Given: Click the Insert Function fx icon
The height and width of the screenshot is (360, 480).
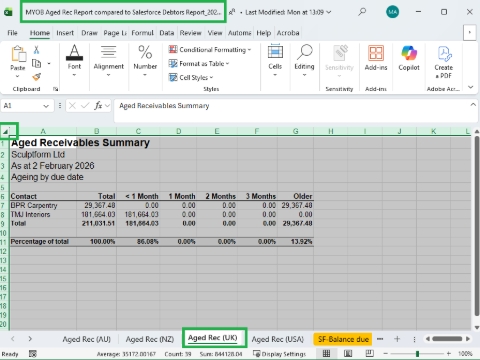Looking at the screenshot, I should point(98,106).
